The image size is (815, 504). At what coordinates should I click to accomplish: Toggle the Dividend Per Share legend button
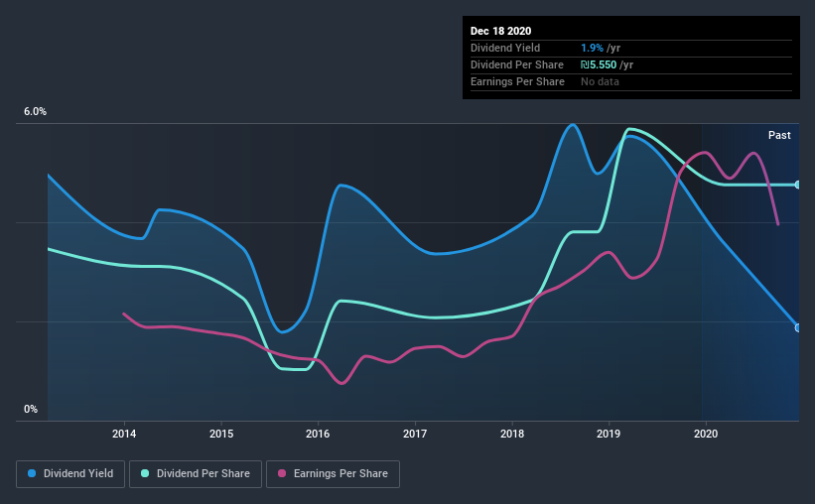pyautogui.click(x=196, y=474)
